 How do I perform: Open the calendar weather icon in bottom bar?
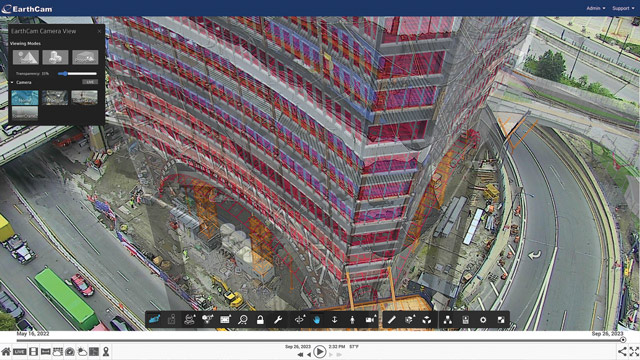58,351
